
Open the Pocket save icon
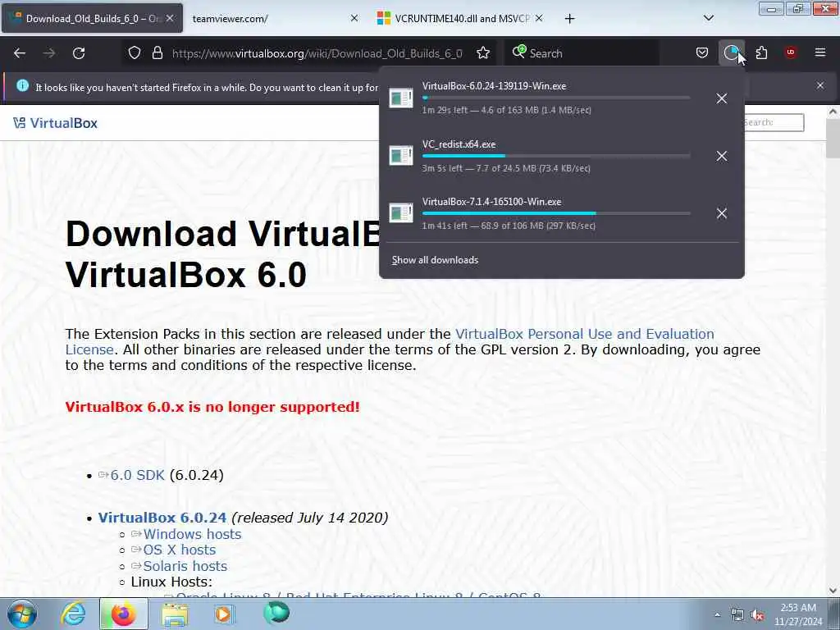pyautogui.click(x=702, y=52)
